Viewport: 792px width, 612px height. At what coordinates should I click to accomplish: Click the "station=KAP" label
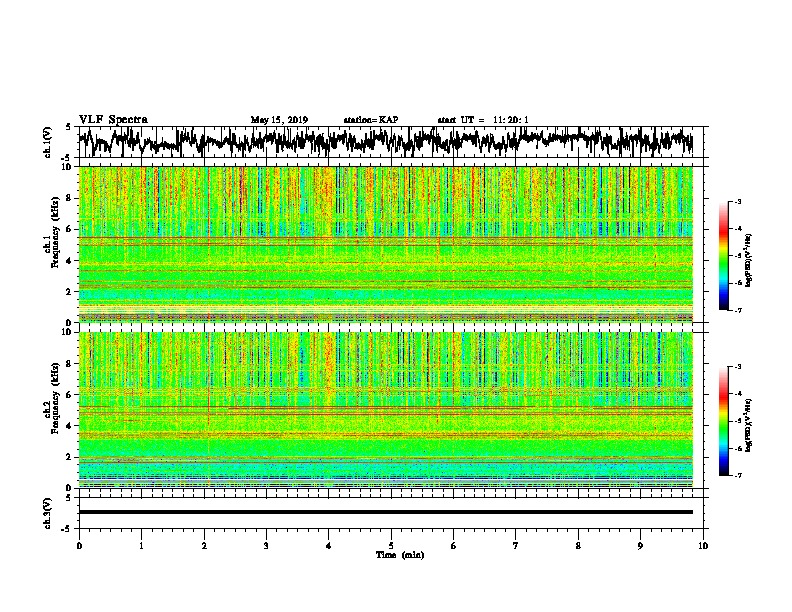tap(371, 120)
